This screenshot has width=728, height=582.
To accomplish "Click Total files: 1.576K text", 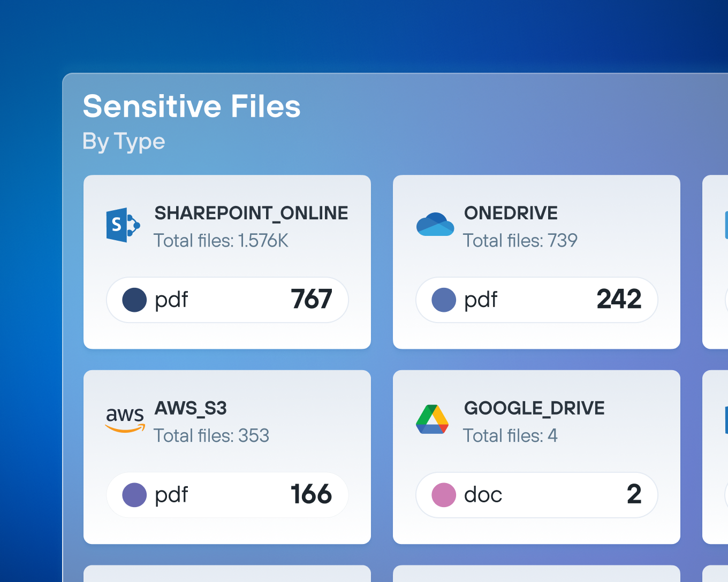I will click(x=221, y=241).
